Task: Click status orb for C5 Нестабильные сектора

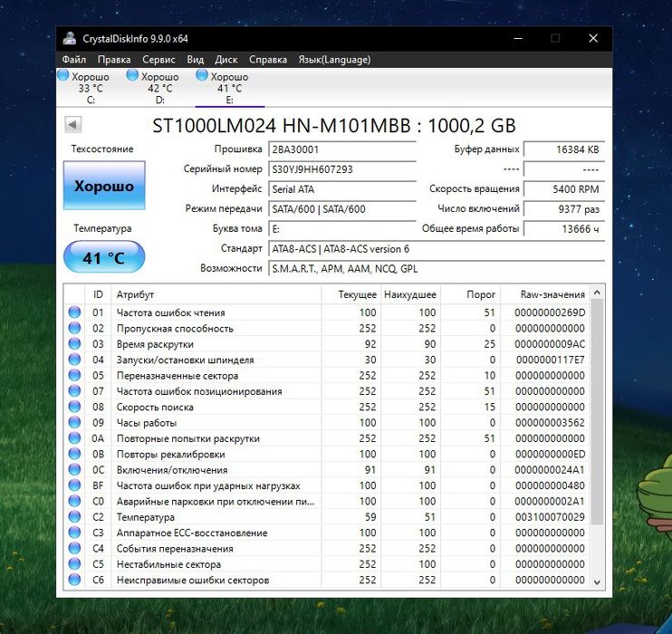Action: point(74,563)
